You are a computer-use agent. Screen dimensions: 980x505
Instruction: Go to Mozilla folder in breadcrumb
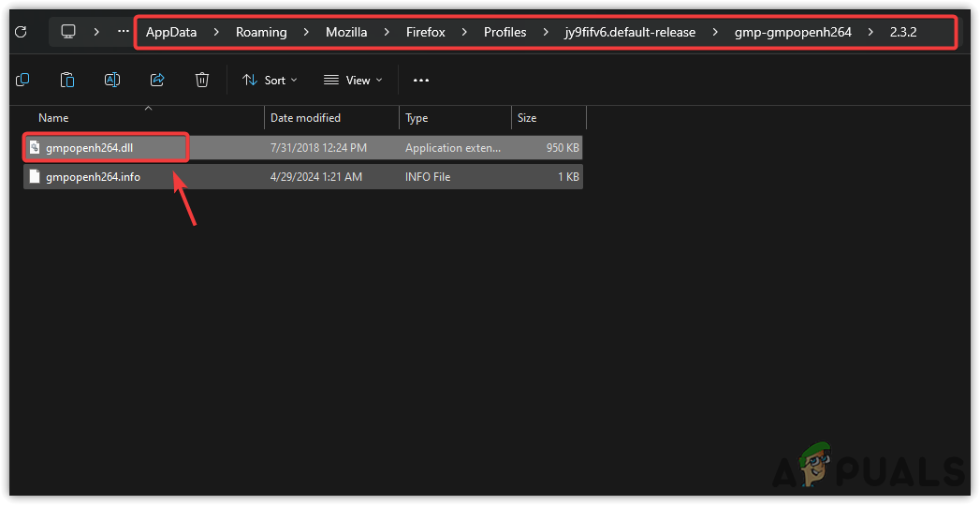tap(346, 32)
